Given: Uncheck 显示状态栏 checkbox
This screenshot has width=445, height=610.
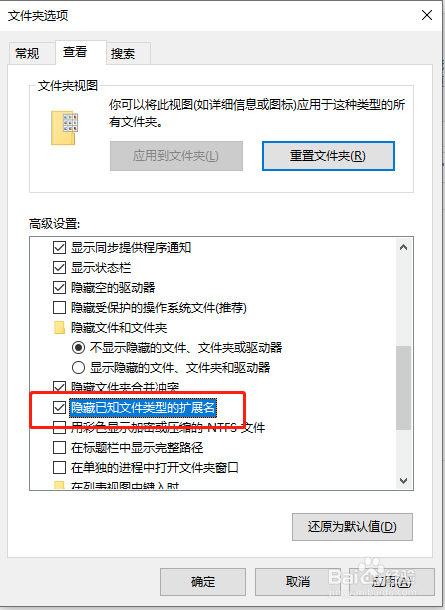Looking at the screenshot, I should pyautogui.click(x=59, y=268).
